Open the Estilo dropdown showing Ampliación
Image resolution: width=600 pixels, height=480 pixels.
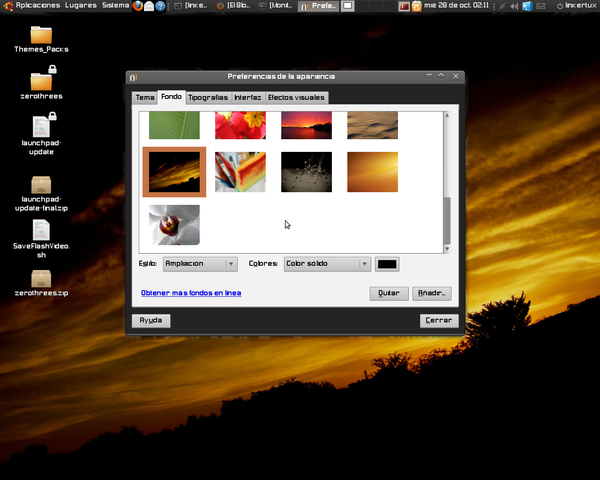200,264
